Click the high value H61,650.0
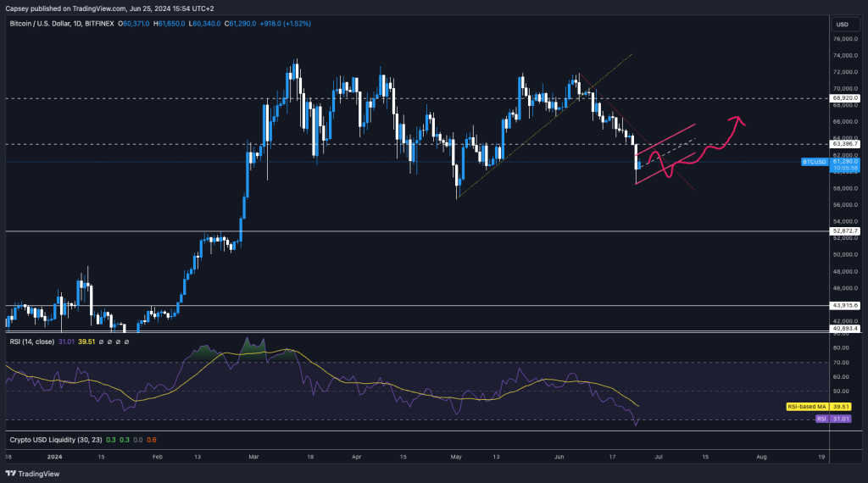The width and height of the screenshot is (868, 483). (170, 24)
